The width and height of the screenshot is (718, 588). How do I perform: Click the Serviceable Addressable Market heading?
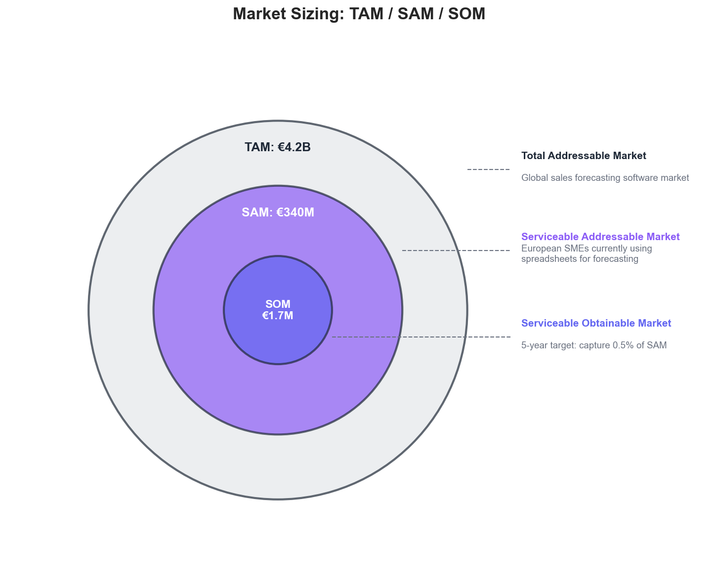(600, 237)
